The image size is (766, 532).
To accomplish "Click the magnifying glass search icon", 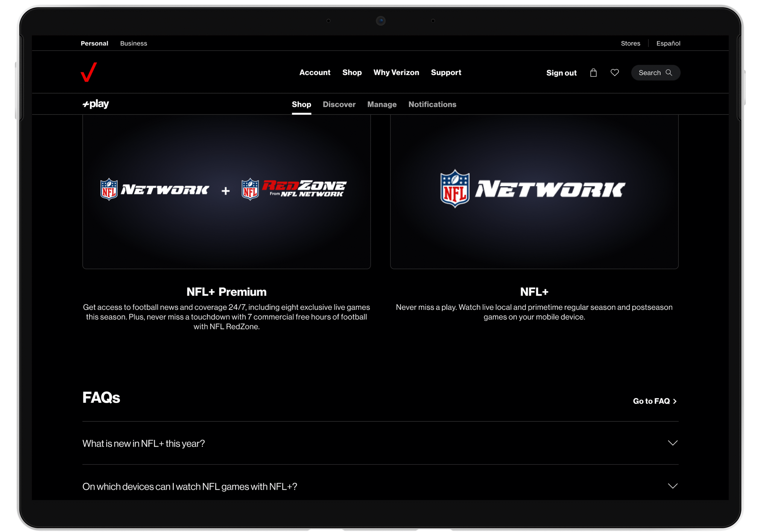I will (x=668, y=72).
